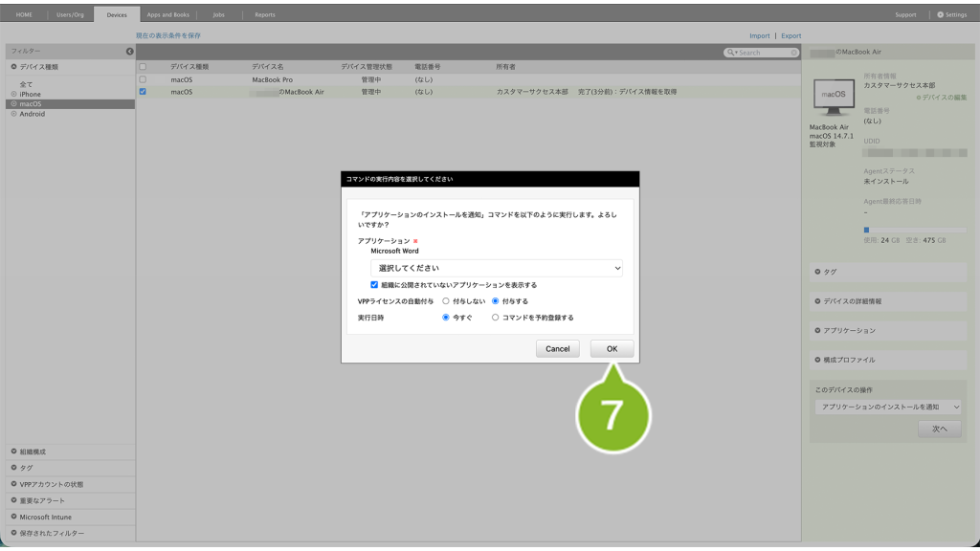Screen dimensions: 980x551
Task: Expand 構成プロファイル section
Action: pos(887,360)
